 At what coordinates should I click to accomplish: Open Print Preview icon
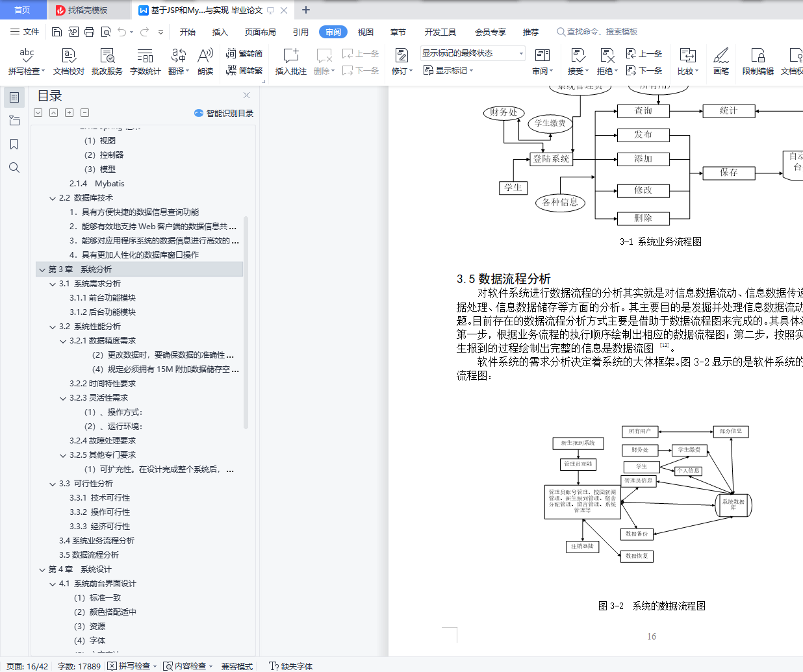105,32
